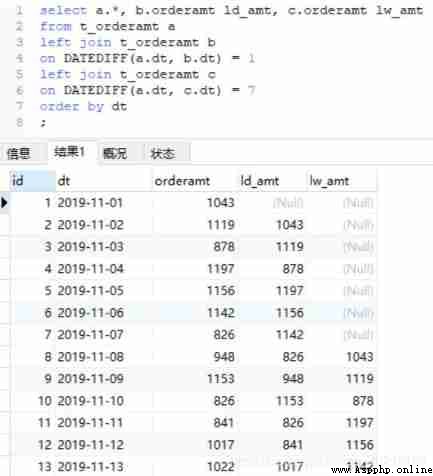Open the 信息 tab
The image size is (433, 476).
click(19, 154)
